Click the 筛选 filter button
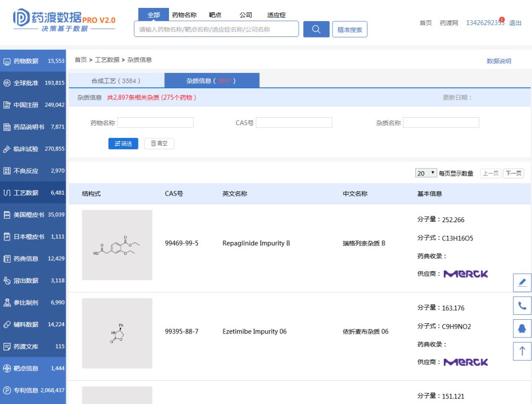Screen dimensions: 532x404 tap(123, 143)
